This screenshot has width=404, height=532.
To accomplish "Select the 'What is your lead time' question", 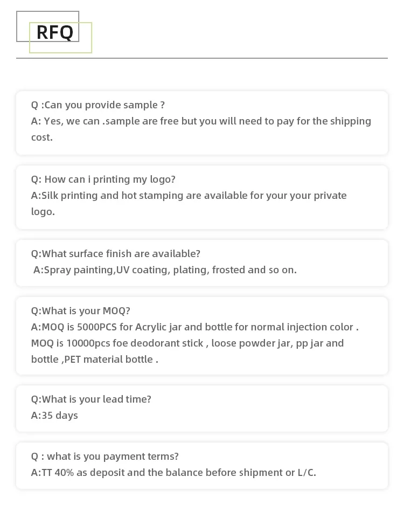I will (x=91, y=399).
